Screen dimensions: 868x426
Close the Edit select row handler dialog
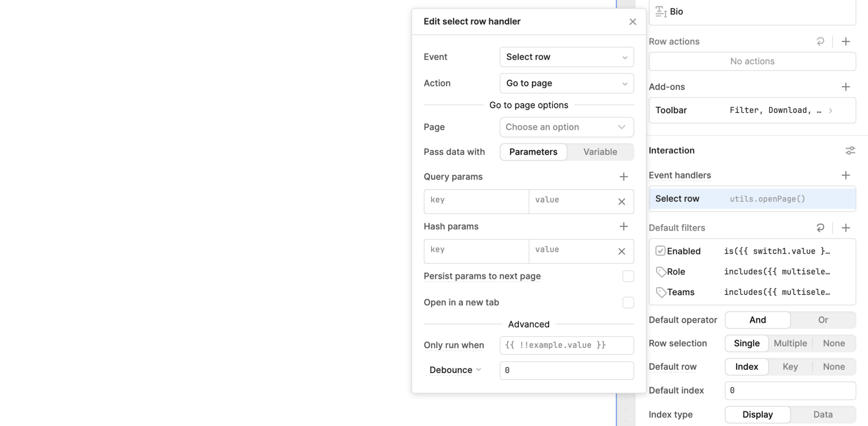coord(633,22)
